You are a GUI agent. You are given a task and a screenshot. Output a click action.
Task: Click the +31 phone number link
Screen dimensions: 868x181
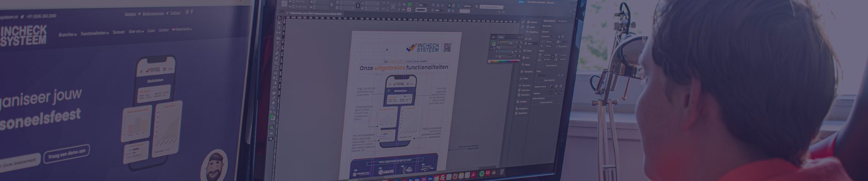tap(41, 16)
